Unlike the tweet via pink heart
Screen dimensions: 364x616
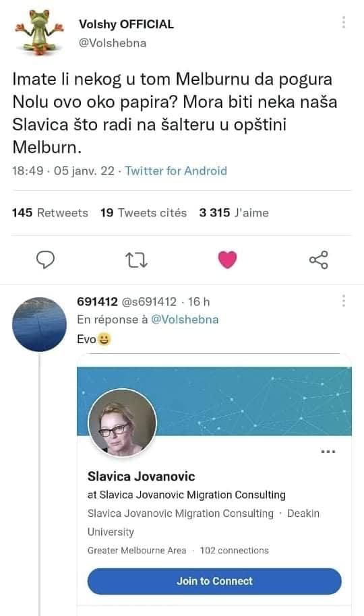tap(227, 259)
